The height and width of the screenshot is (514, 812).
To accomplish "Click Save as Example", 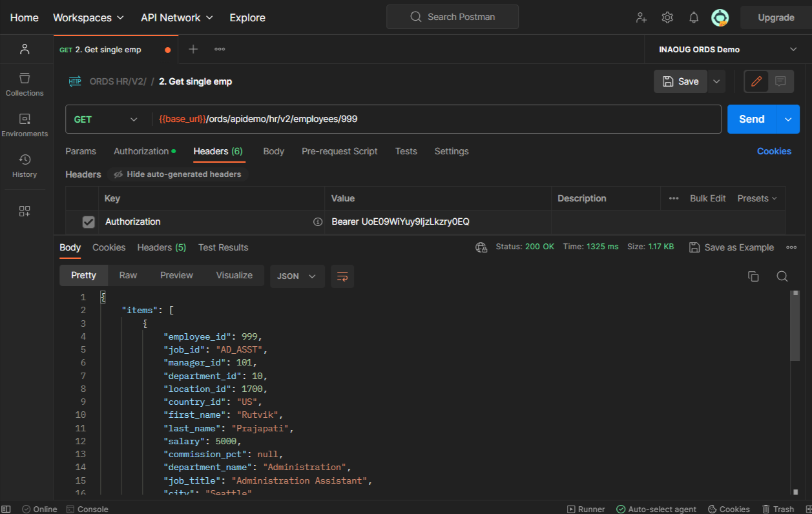I will pyautogui.click(x=731, y=247).
